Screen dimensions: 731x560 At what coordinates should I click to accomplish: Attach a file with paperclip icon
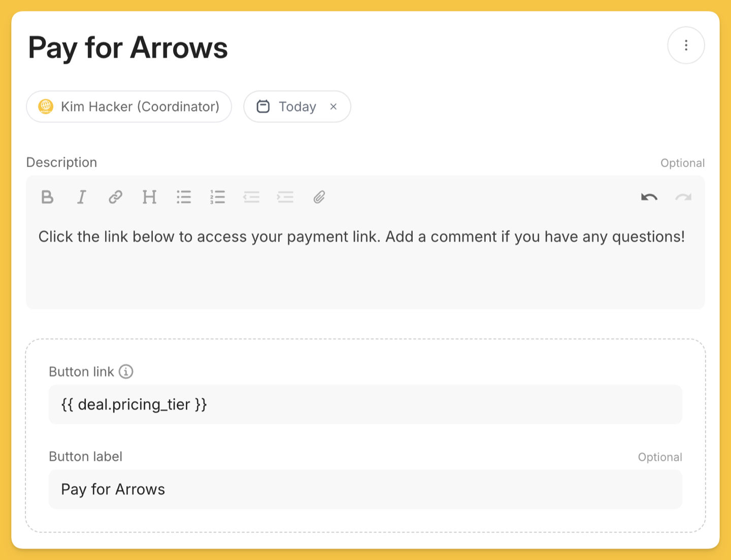point(319,197)
